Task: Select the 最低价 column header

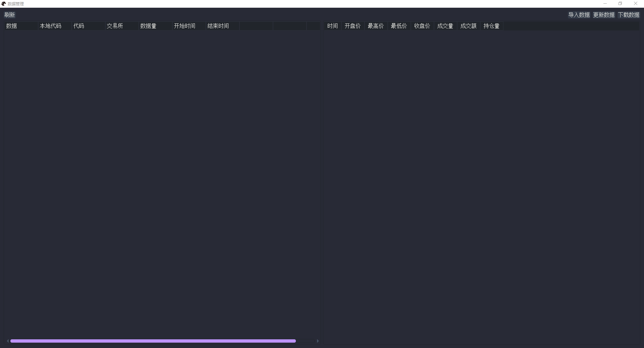Action: click(x=399, y=26)
